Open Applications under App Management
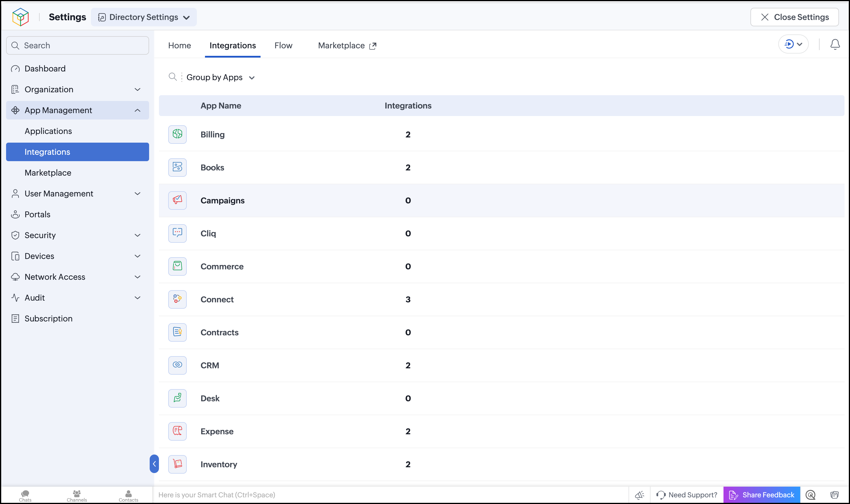The image size is (850, 504). click(x=78, y=131)
